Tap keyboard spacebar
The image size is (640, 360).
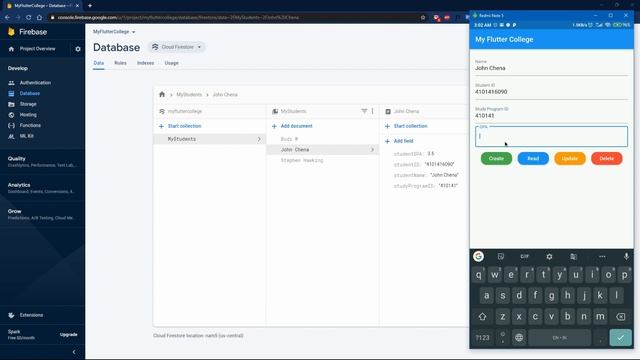click(x=560, y=338)
